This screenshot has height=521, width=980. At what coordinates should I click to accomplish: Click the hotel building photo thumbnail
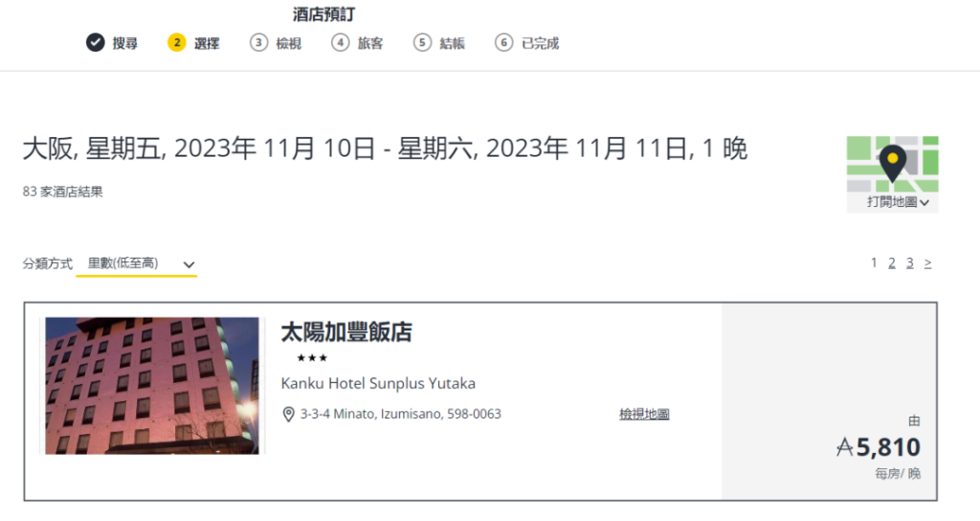point(152,385)
